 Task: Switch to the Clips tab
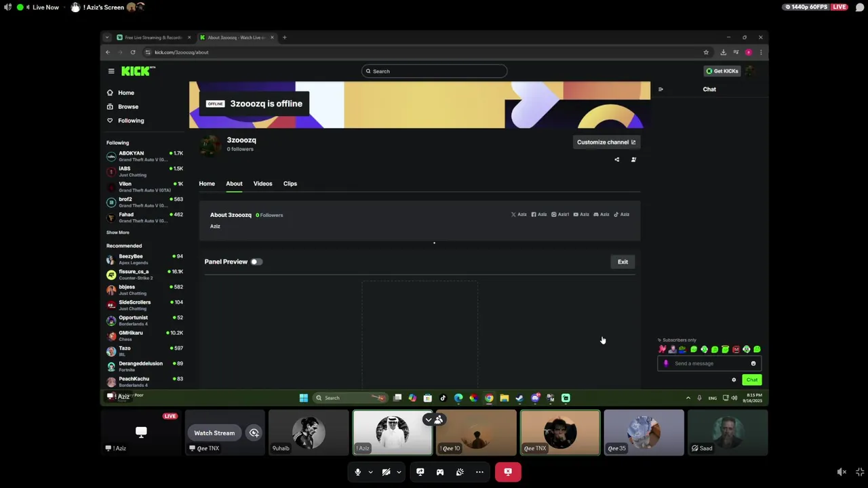coord(290,184)
